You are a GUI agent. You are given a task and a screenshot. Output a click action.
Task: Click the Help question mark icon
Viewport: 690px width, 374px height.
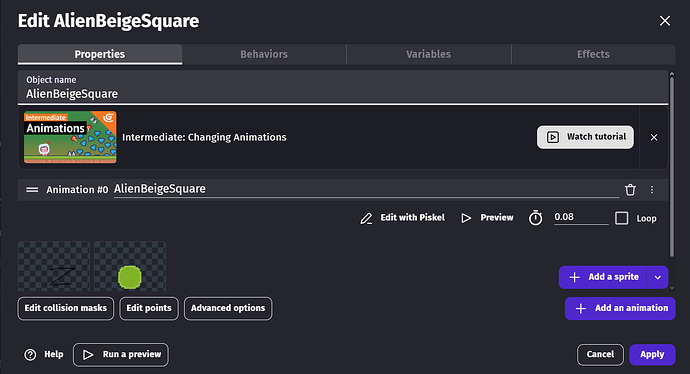[30, 355]
